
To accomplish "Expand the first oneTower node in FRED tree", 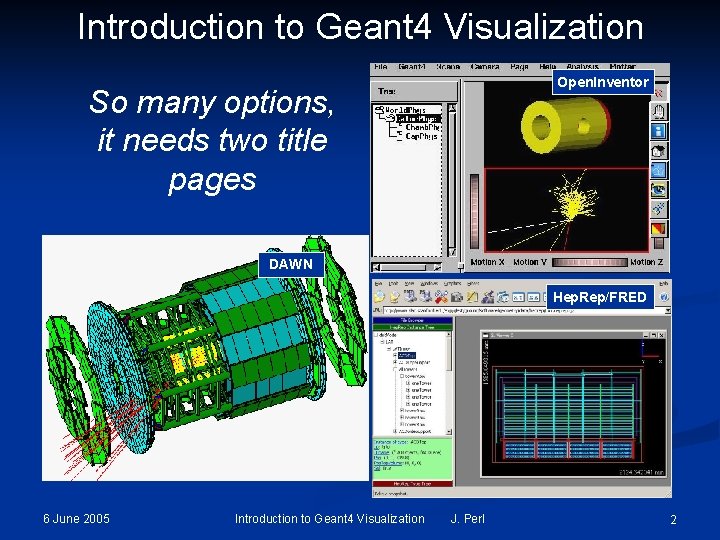I will [x=408, y=383].
